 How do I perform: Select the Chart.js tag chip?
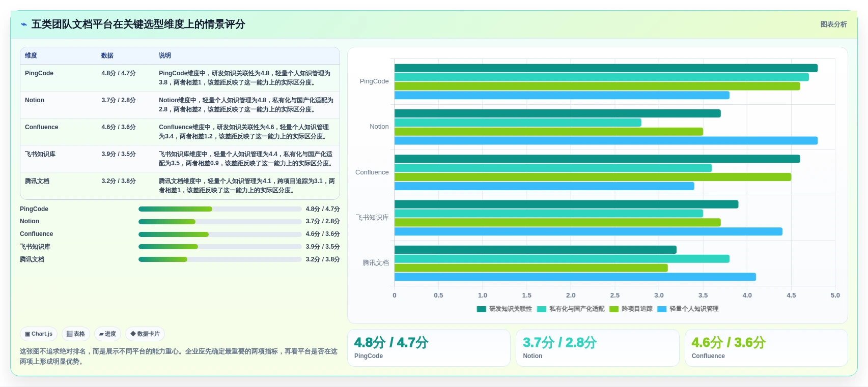coord(39,334)
